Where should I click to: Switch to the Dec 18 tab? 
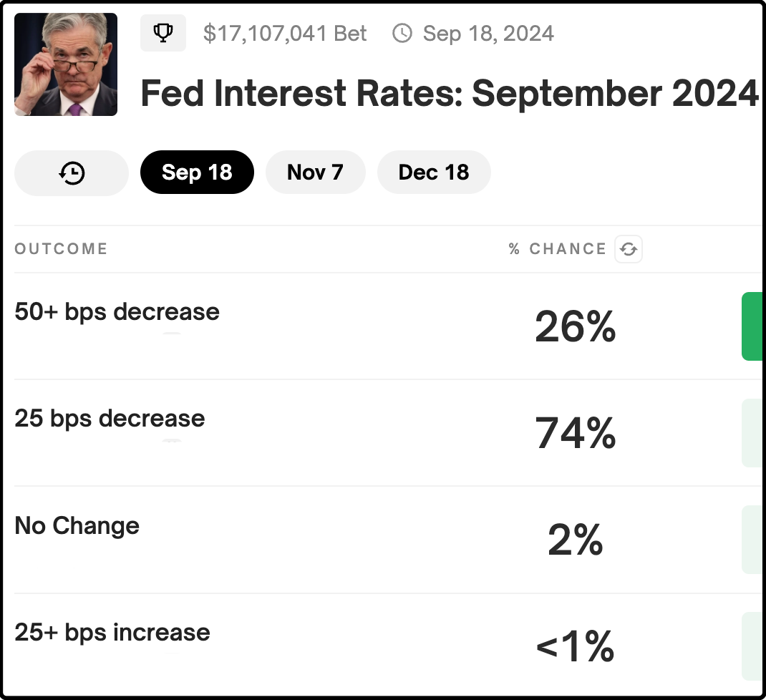click(434, 172)
